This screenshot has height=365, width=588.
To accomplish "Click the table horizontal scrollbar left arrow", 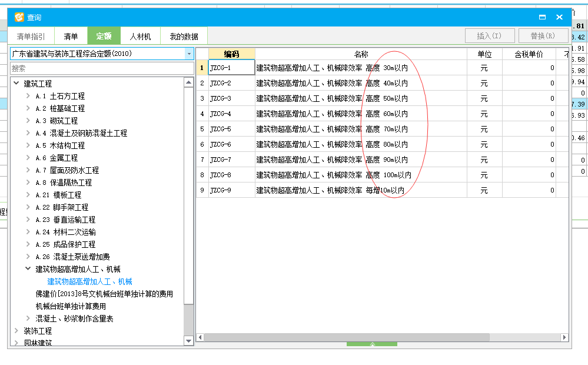I will pyautogui.click(x=200, y=337).
